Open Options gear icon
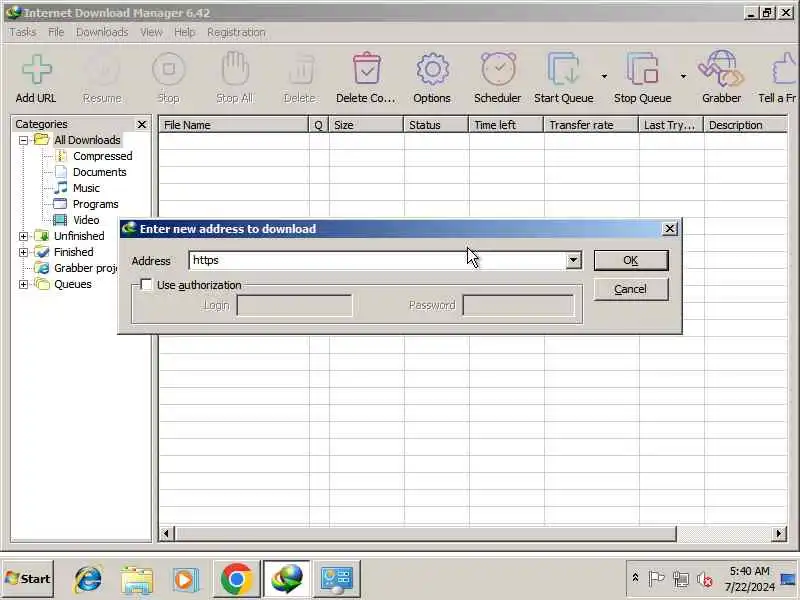Screen dimensions: 800x600 (x=432, y=69)
